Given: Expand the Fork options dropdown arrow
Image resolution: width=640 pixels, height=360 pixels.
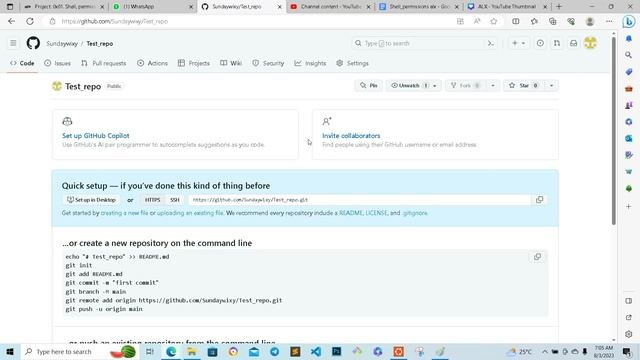Looking at the screenshot, I should 493,86.
